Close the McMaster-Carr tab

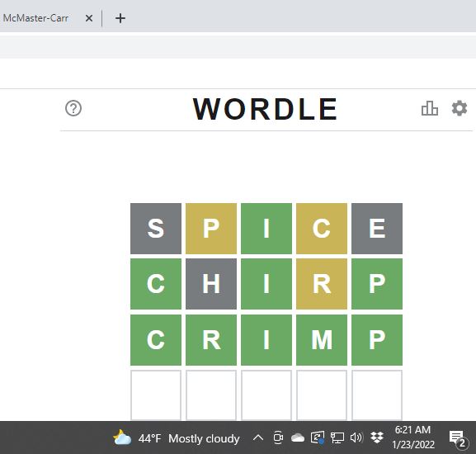click(89, 18)
